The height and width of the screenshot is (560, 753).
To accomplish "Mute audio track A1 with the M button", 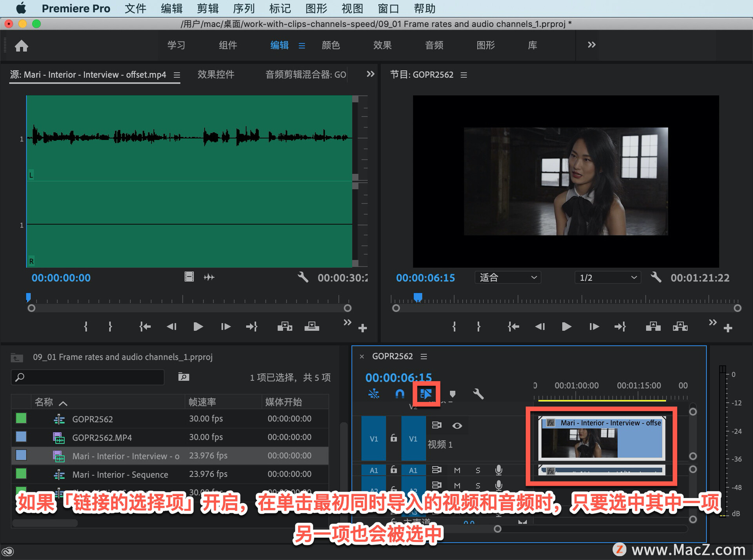I will [457, 470].
